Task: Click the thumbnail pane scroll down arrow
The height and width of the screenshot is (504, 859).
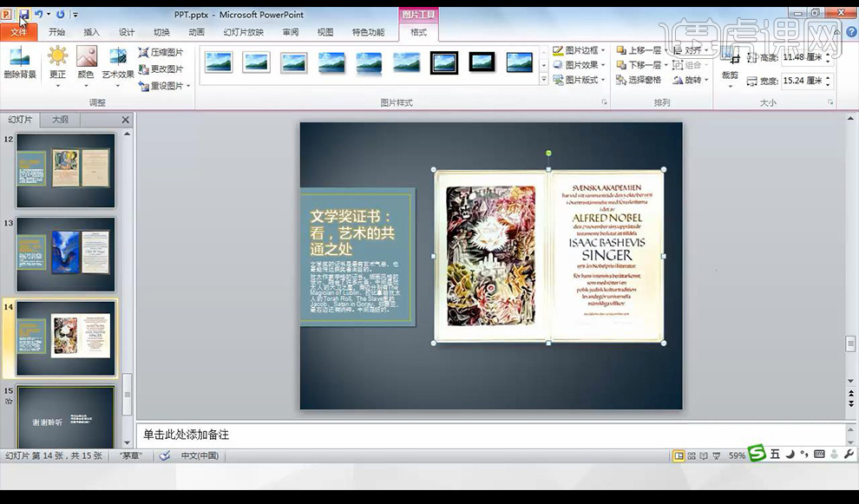Action: point(127,442)
